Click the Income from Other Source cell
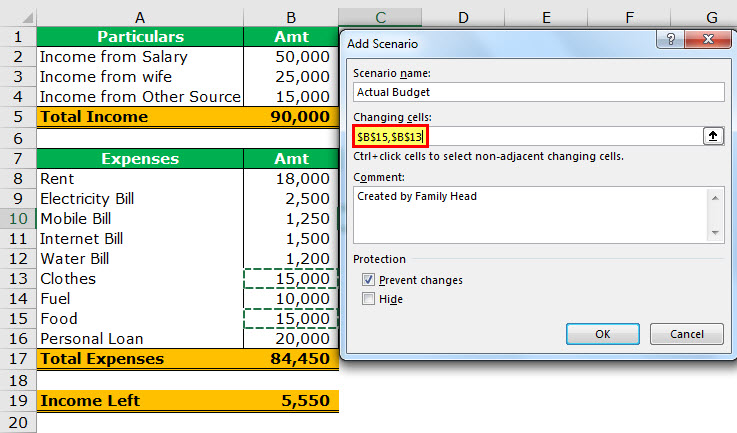 pos(140,97)
